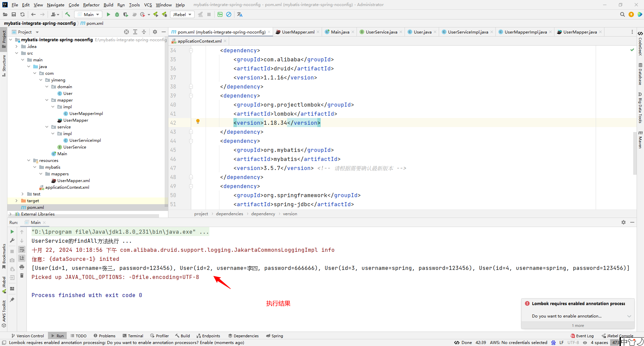Viewport: 644px width, 346px height.
Task: Hide the Project tool window
Action: click(x=164, y=32)
